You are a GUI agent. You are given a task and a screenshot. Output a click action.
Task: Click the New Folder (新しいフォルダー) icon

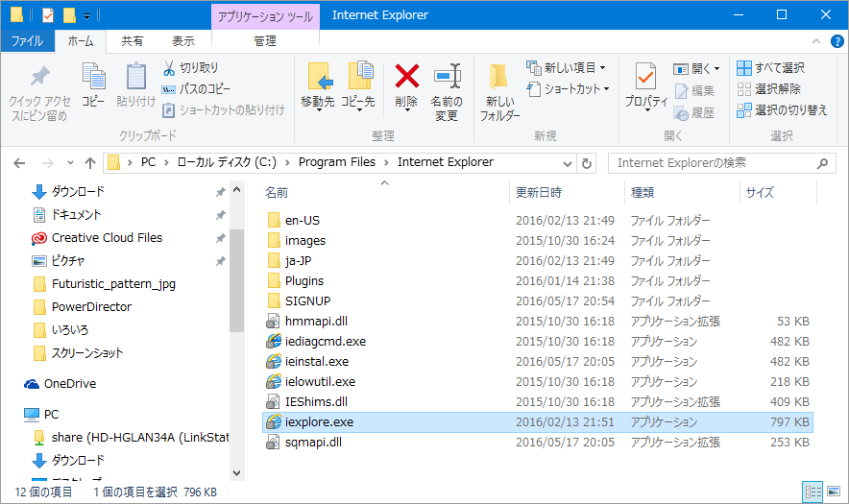coord(499,77)
